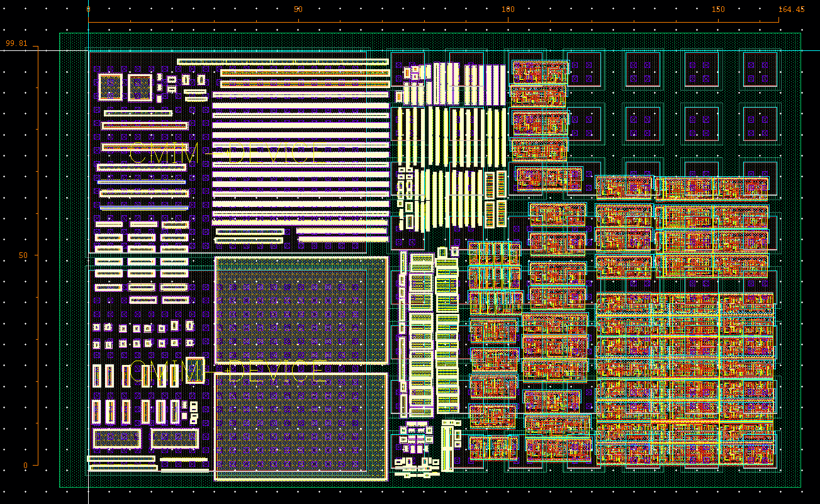Select the 0 origin mark on the vertical ruler

25,466
